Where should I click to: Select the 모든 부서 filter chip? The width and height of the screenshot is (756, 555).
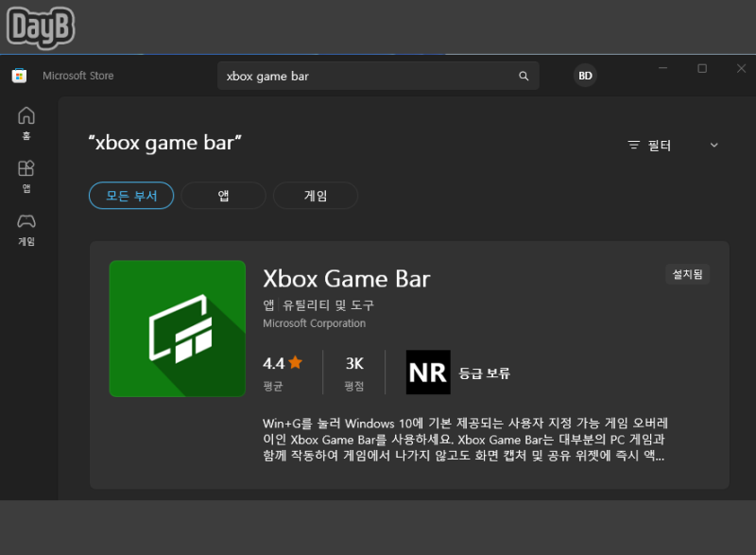pyautogui.click(x=130, y=195)
